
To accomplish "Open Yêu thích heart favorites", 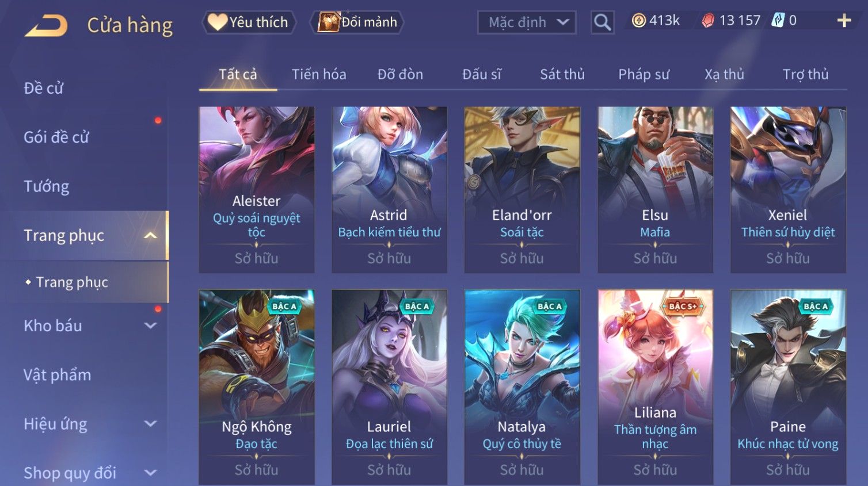I will pyautogui.click(x=248, y=22).
